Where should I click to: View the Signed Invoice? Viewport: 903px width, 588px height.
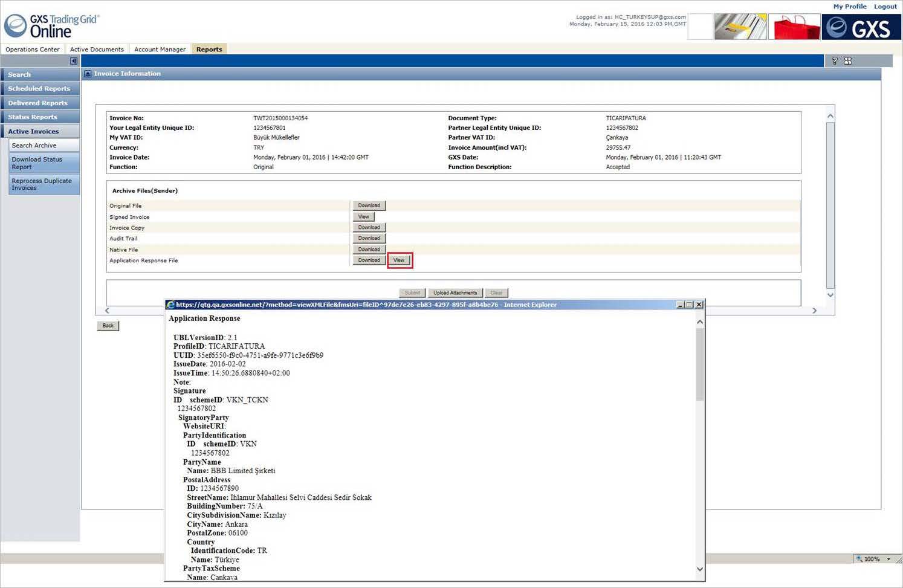(x=363, y=216)
